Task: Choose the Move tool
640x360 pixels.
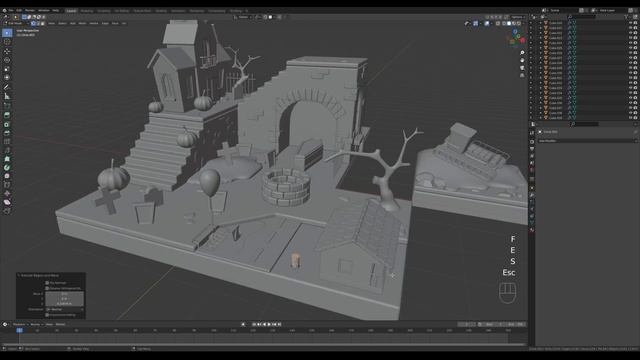Action: (7, 51)
